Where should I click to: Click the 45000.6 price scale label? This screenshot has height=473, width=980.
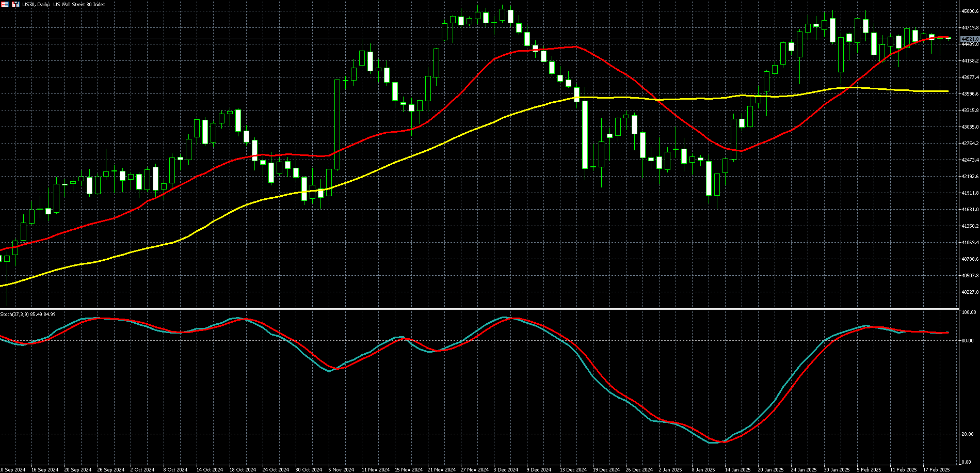[970, 11]
